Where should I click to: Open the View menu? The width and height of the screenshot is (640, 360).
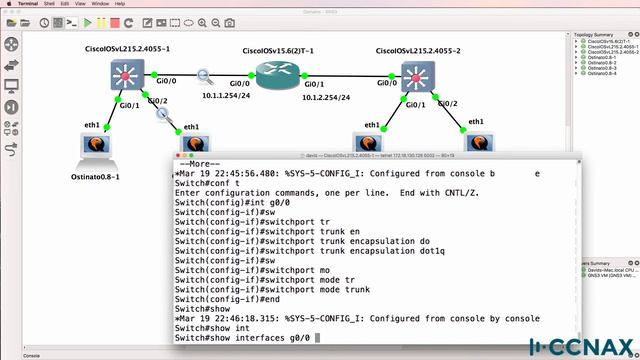coord(80,3)
